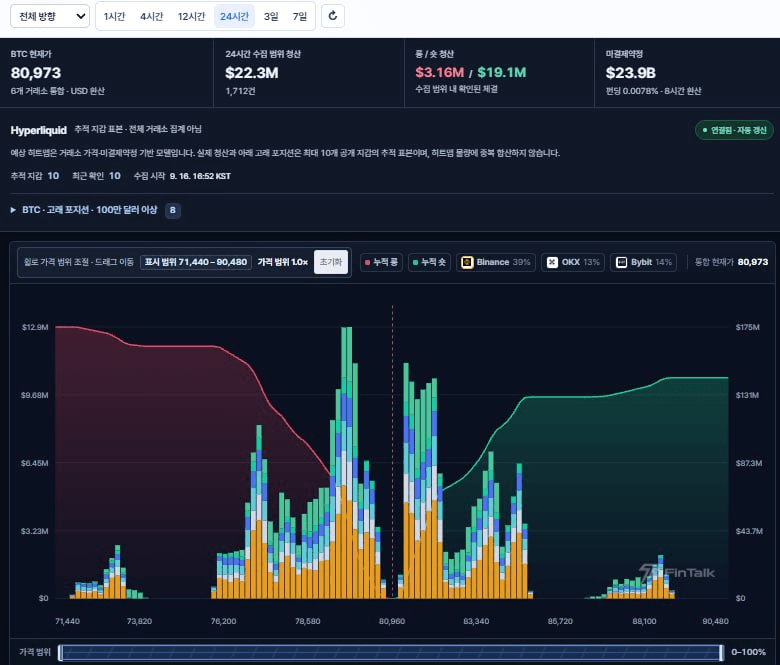Select the 7일 time range tab
The height and width of the screenshot is (665, 780).
pos(299,16)
